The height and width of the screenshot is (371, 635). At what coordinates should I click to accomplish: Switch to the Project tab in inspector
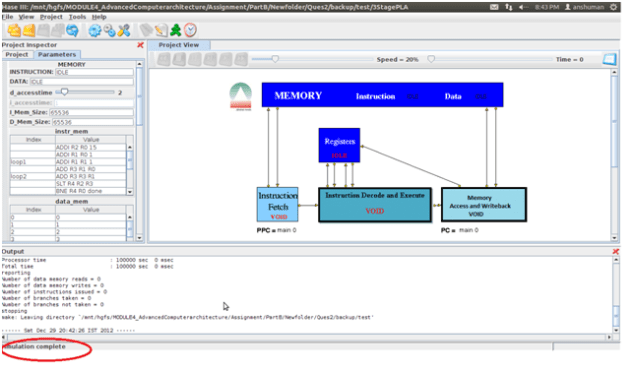tap(17, 55)
